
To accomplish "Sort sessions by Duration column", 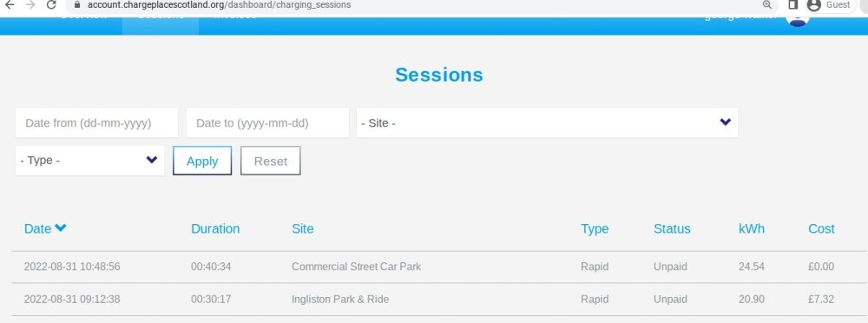I will [215, 229].
